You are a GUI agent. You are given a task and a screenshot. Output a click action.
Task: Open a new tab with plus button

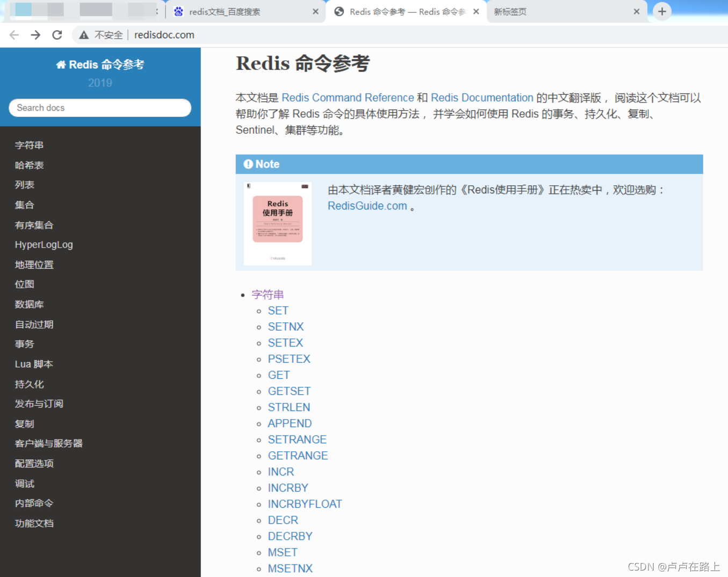(662, 11)
